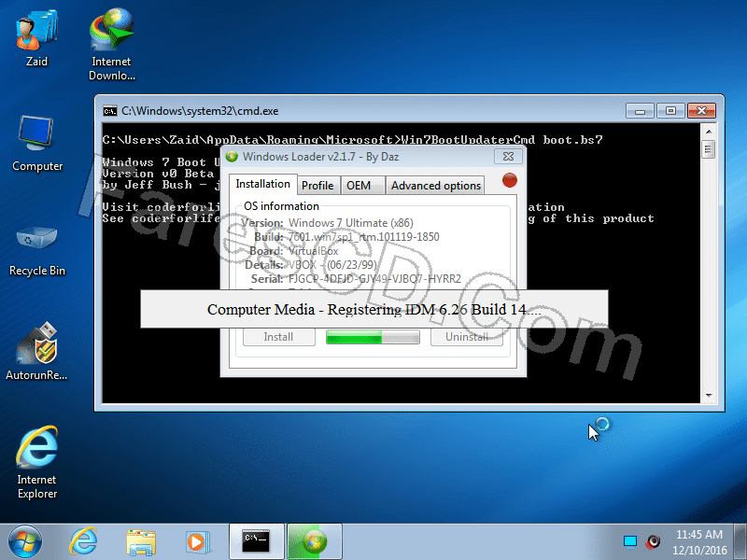The image size is (747, 560).
Task: Click the 'Registering IDM 6.26 Build 14' banner
Action: pos(374,309)
